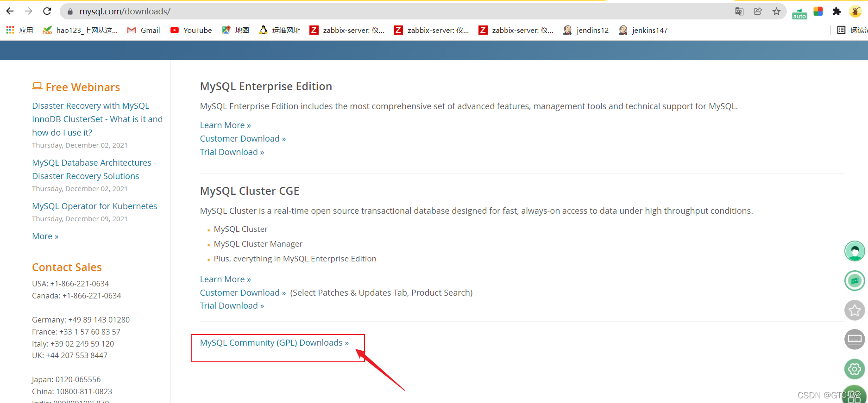Open the jenkins147 bookmark
The width and height of the screenshot is (868, 403).
pos(643,30)
